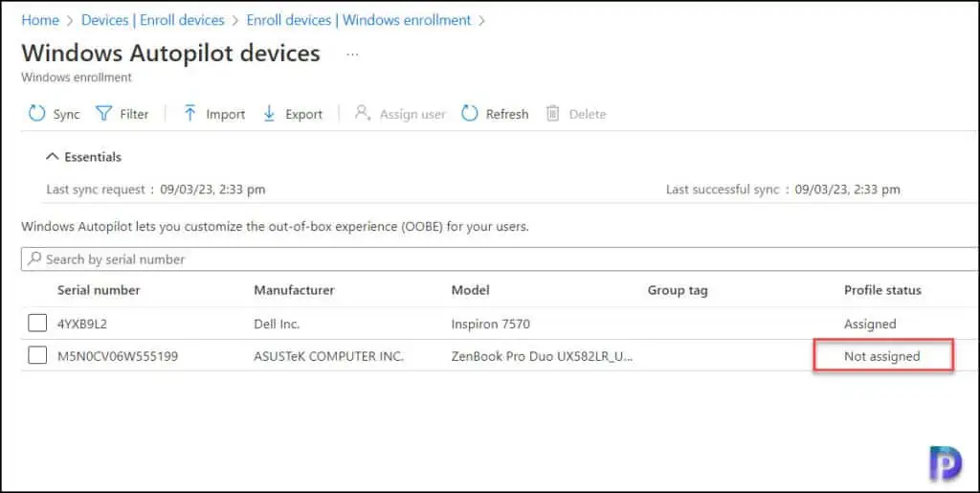Click the Filter button label
The height and width of the screenshot is (493, 980).
134,114
